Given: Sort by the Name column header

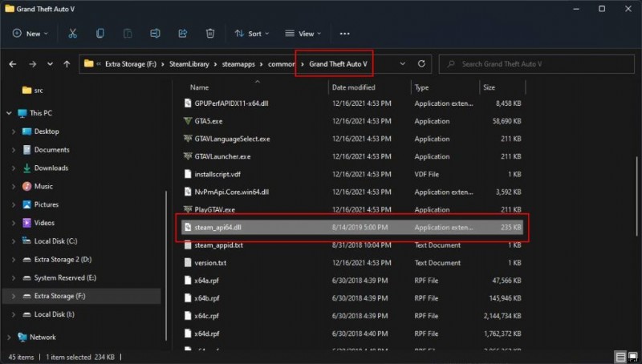Looking at the screenshot, I should tap(199, 87).
